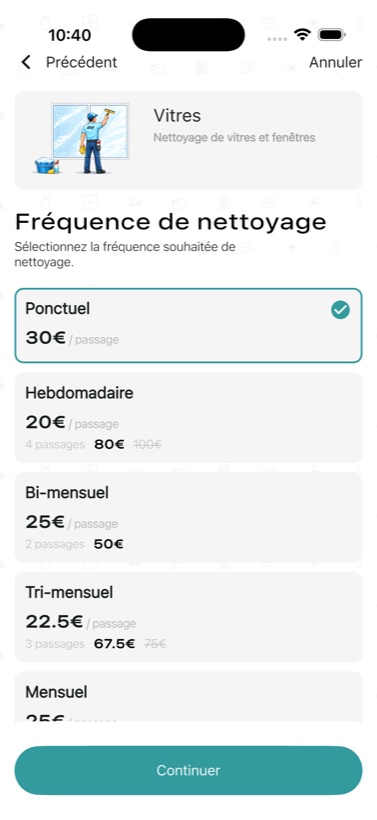Go back with the Précédent link
Viewport: 377px width, 820px height.
pyautogui.click(x=82, y=62)
